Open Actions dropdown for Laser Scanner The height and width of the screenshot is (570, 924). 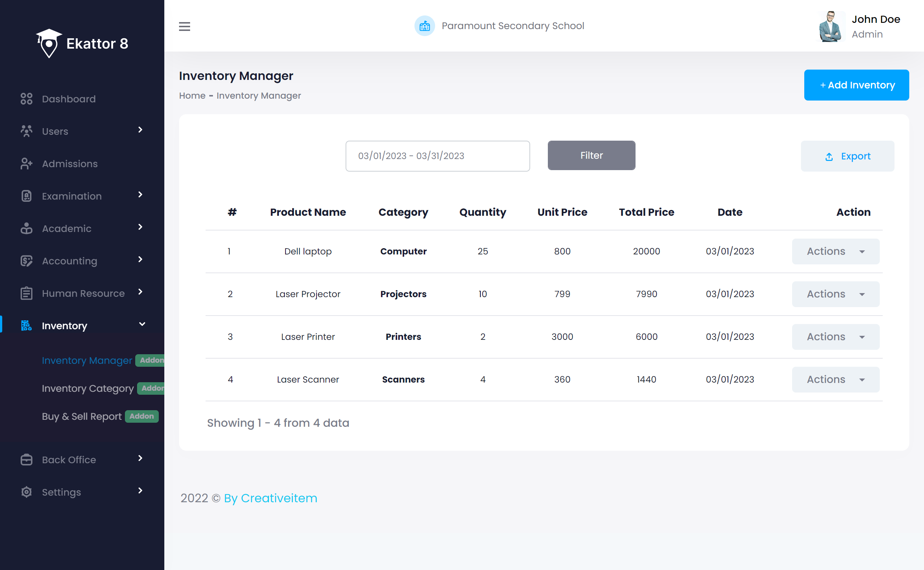point(835,379)
